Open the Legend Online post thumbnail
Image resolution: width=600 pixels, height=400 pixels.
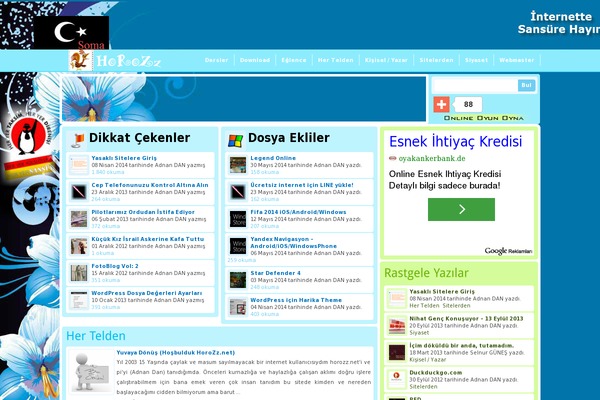coord(237,164)
